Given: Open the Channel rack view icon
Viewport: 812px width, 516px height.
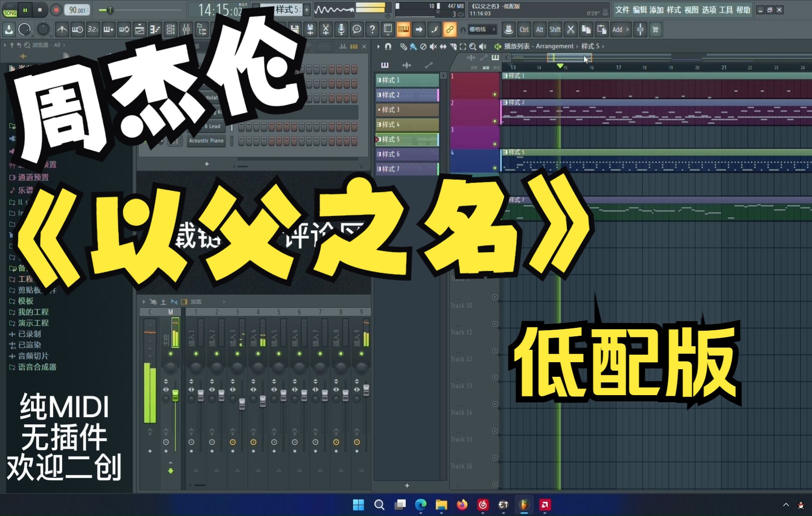Looking at the screenshot, I should 171,30.
